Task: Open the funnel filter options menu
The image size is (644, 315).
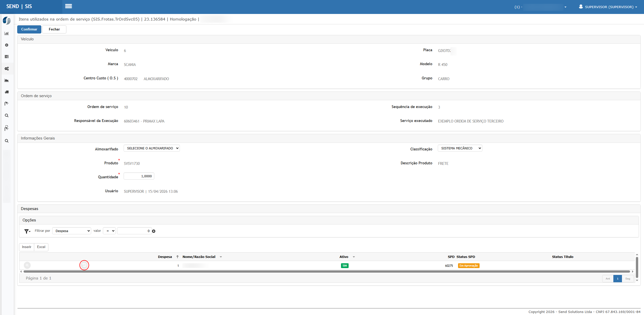Action: click(27, 231)
